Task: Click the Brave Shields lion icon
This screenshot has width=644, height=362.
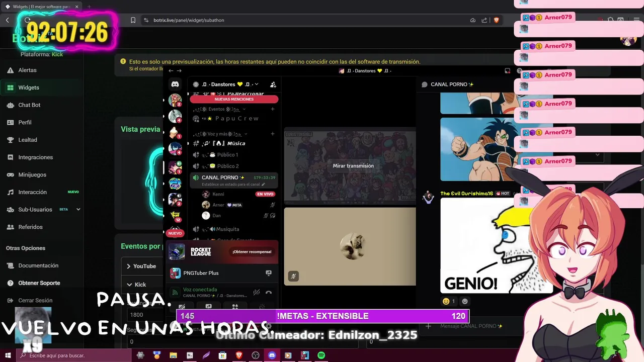Action: pyautogui.click(x=496, y=20)
